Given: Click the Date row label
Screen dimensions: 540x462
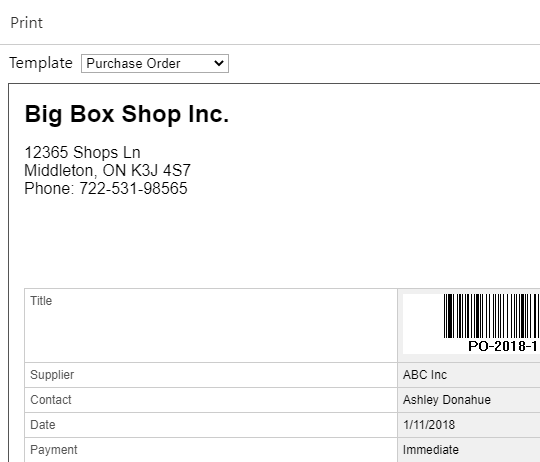Looking at the screenshot, I should pyautogui.click(x=43, y=424).
